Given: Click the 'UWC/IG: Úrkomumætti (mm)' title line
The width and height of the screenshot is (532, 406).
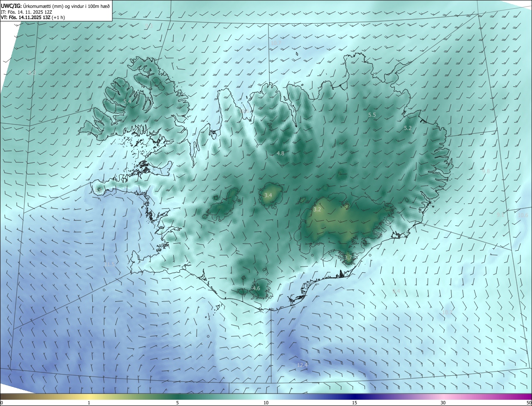Looking at the screenshot, I should pyautogui.click(x=55, y=6).
